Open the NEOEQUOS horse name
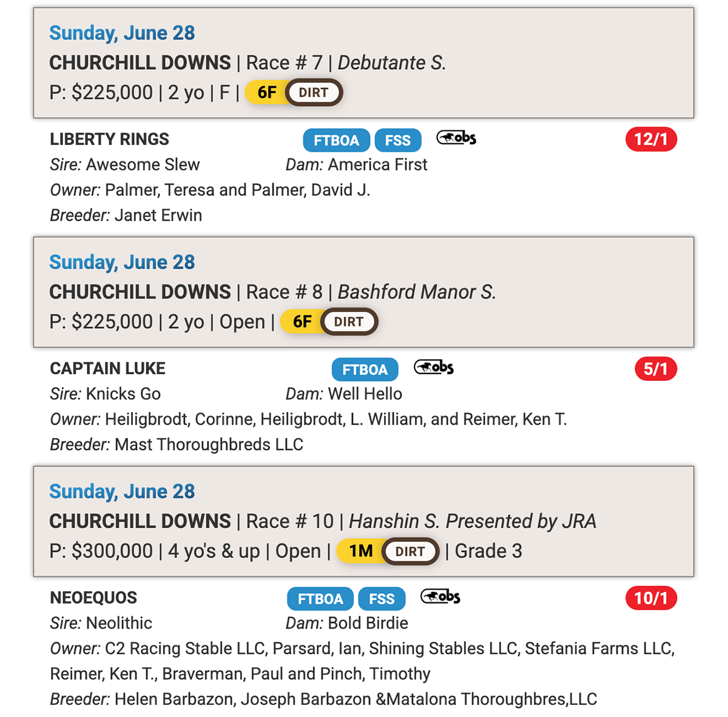Image resolution: width=728 pixels, height=717 pixels. [93, 597]
